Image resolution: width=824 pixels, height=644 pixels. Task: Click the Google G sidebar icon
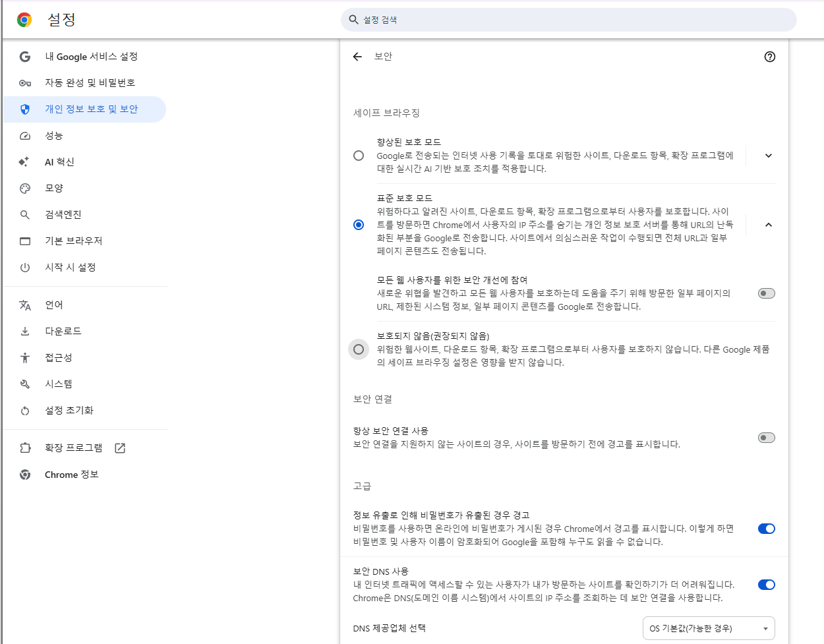[x=25, y=57]
